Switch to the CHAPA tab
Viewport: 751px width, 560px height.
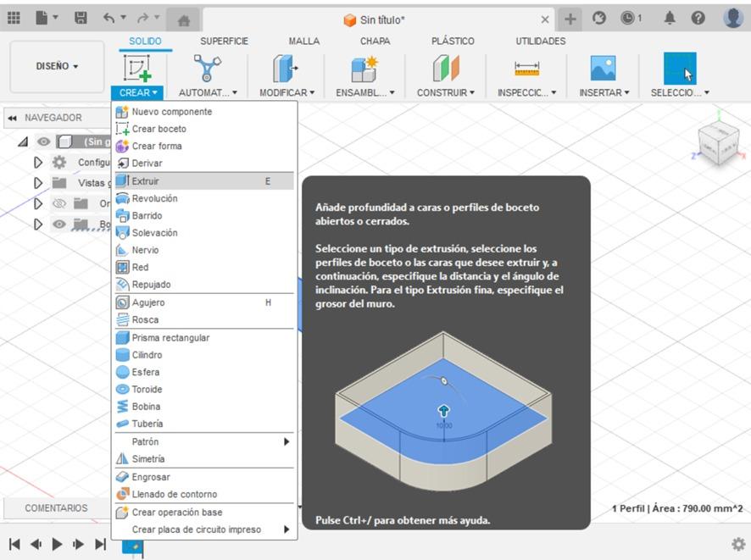375,42
